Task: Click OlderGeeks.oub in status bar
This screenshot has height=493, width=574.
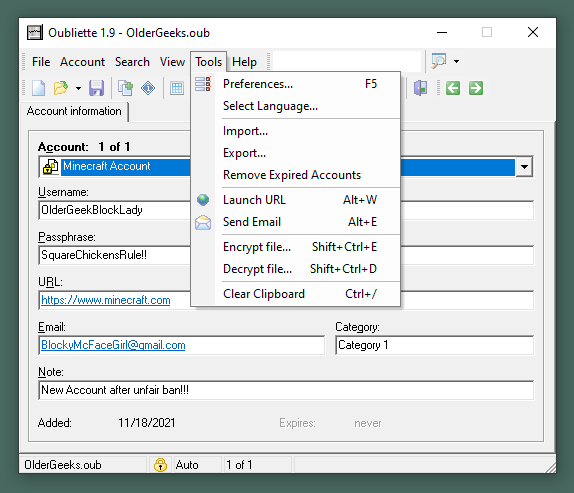Action: tap(63, 465)
